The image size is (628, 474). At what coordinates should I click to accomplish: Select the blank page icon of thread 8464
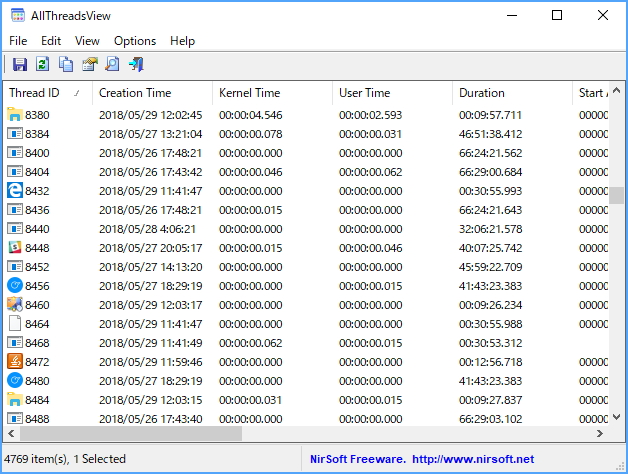point(15,323)
